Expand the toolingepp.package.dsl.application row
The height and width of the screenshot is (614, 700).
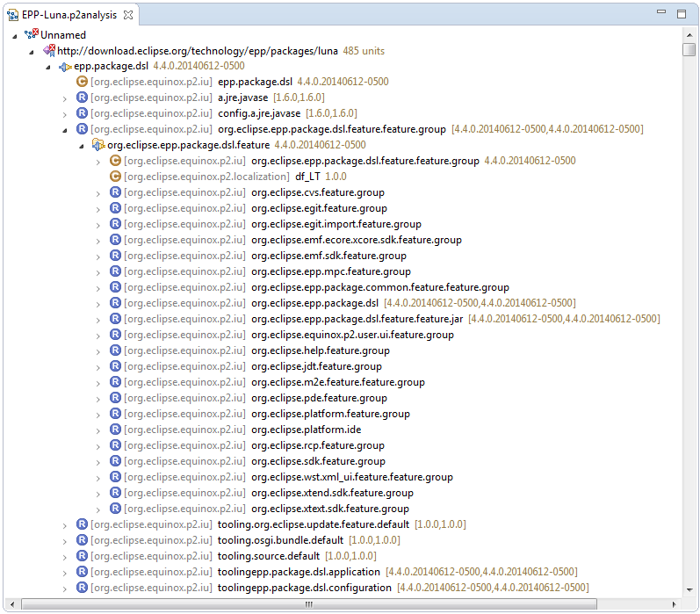(x=65, y=573)
